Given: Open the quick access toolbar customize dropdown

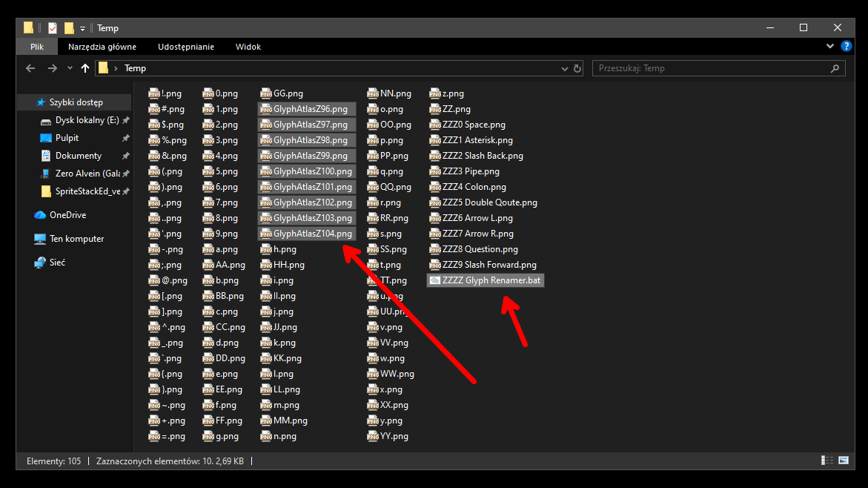Looking at the screenshot, I should pos(82,28).
